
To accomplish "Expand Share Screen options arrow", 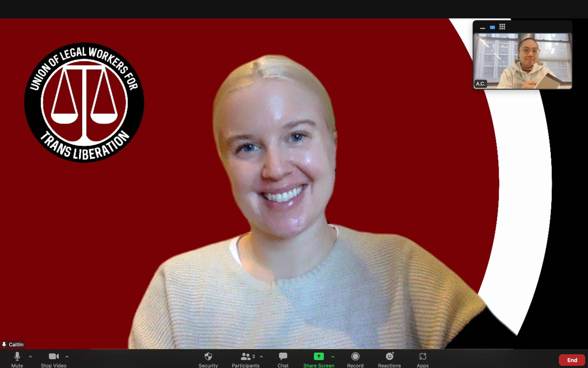I will (x=333, y=357).
